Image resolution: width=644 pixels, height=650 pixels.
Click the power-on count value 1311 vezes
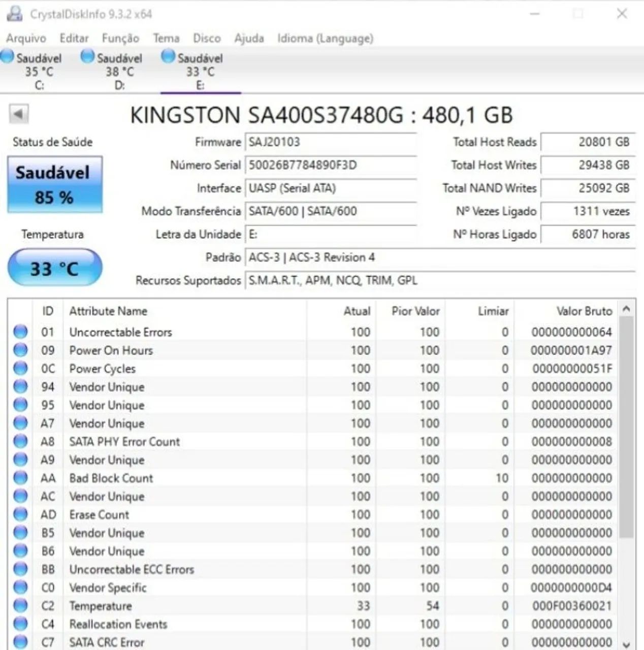(588, 211)
